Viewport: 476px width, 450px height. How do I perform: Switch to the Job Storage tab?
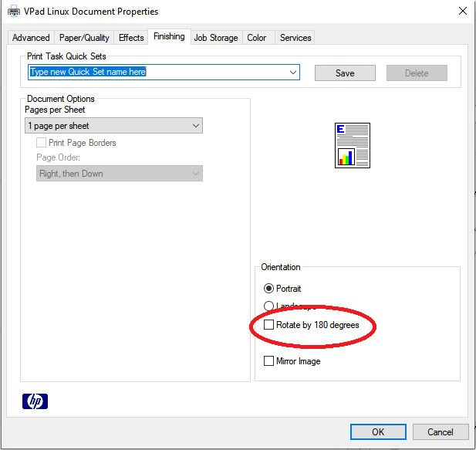(216, 38)
